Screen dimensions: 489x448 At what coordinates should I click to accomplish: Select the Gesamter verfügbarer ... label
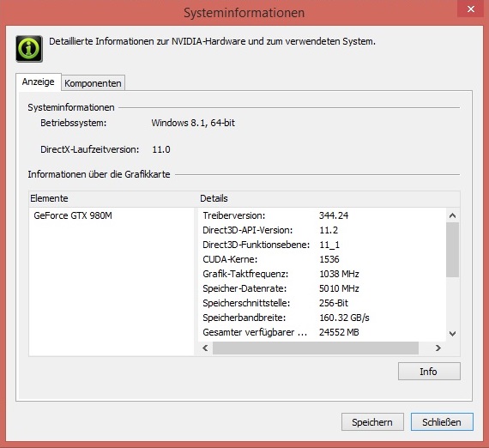tap(255, 333)
